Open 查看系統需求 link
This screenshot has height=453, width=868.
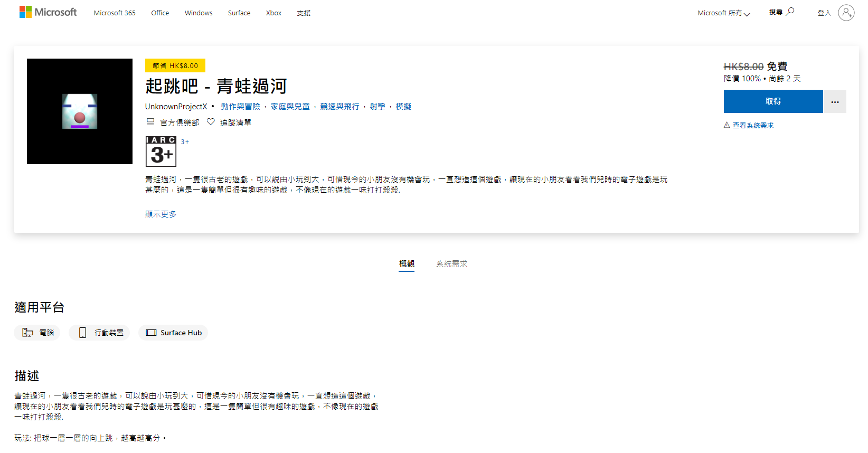click(753, 125)
